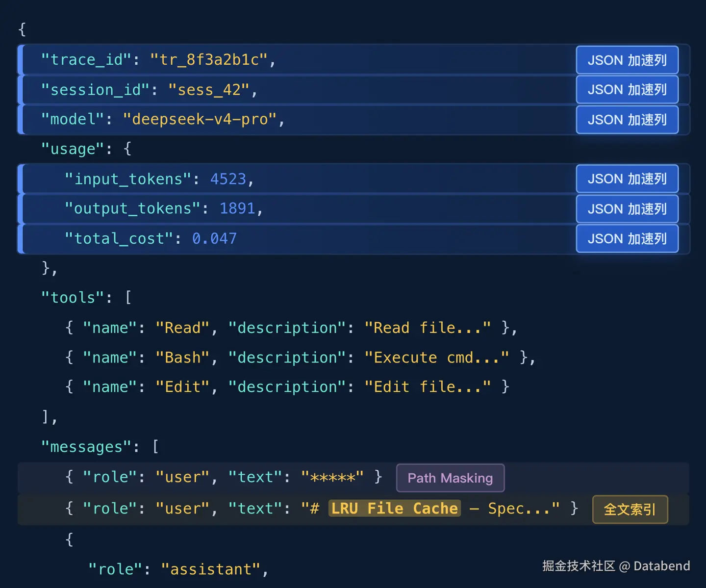Click the "deepseek-v4-pro" model value
Image resolution: width=706 pixels, height=588 pixels.
click(200, 119)
